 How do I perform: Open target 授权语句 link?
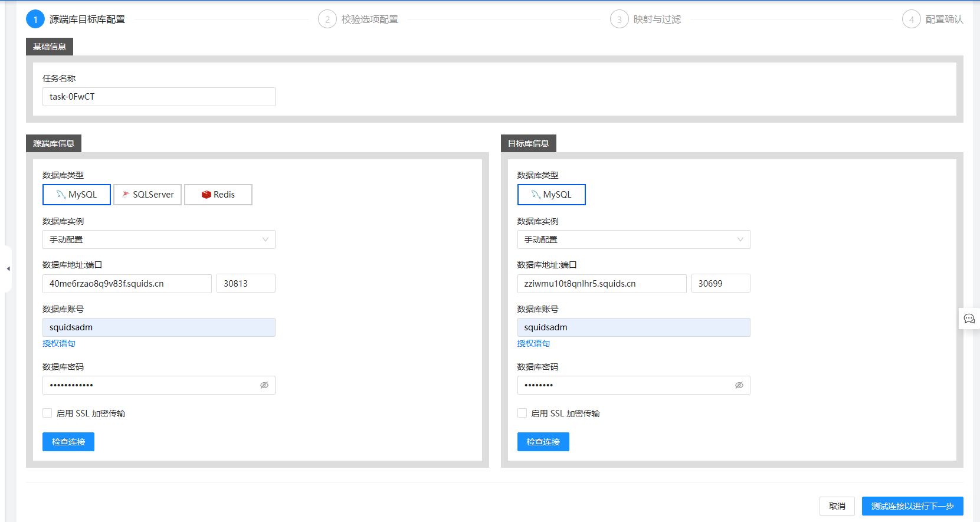click(x=534, y=343)
